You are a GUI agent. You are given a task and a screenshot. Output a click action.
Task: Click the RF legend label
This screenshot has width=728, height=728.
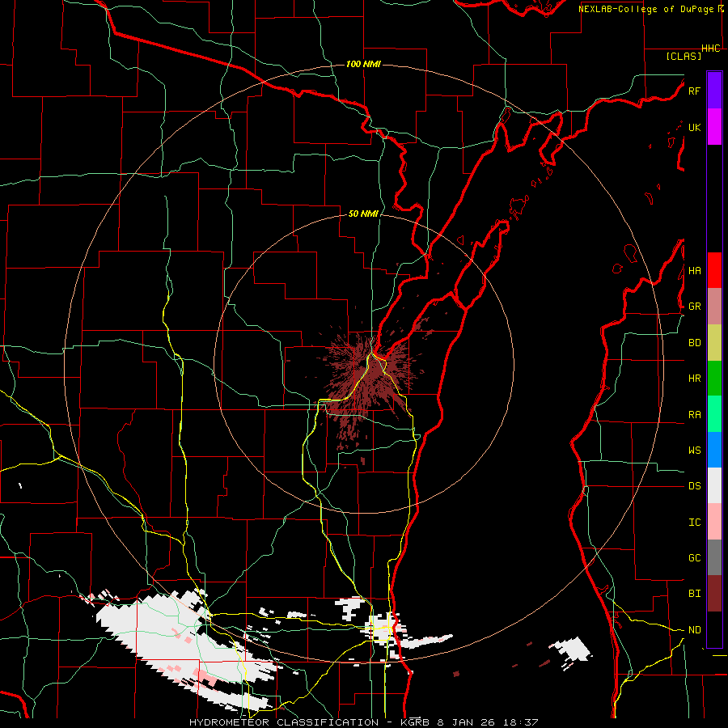694,91
